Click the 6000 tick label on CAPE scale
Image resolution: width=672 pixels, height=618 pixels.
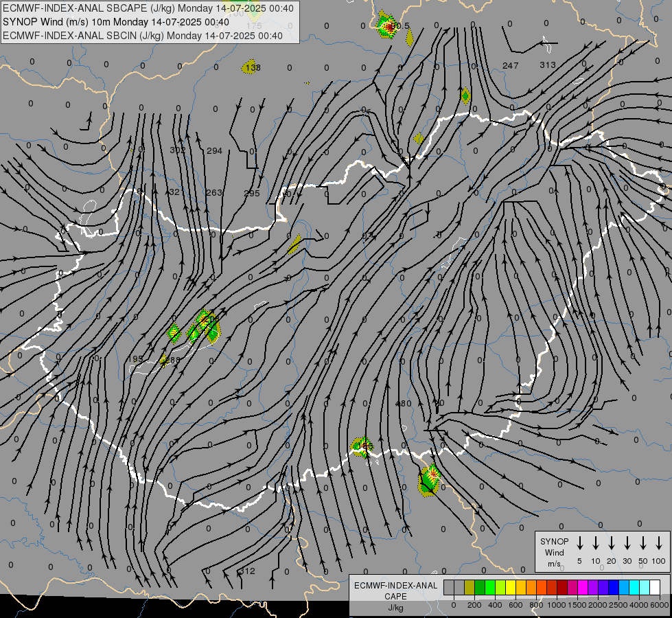pos(660,605)
